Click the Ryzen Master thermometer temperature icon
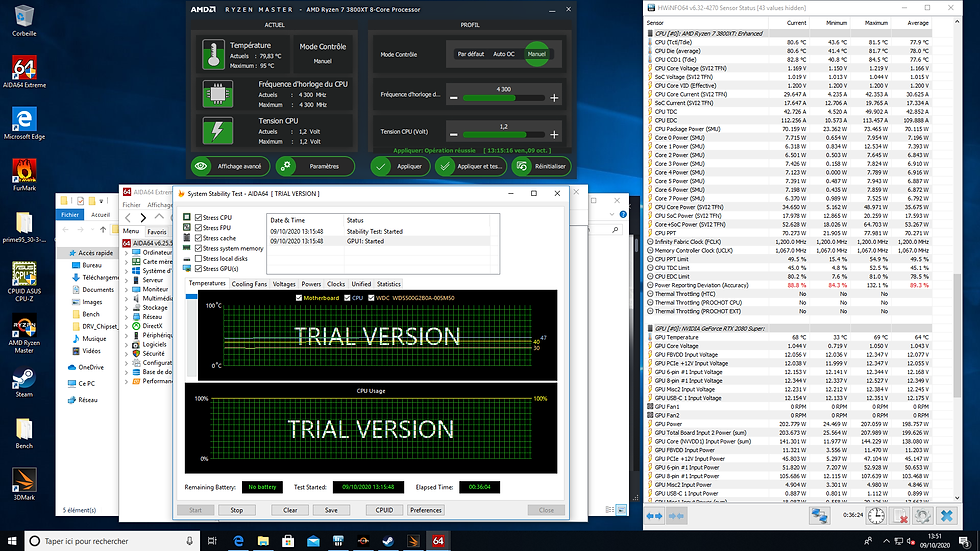This screenshot has height=551, width=980. 213,54
